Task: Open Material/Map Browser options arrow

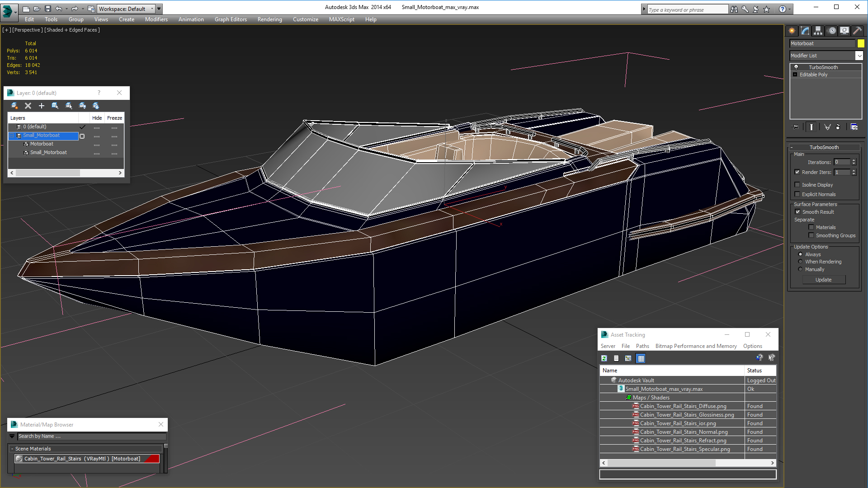Action: click(x=12, y=436)
